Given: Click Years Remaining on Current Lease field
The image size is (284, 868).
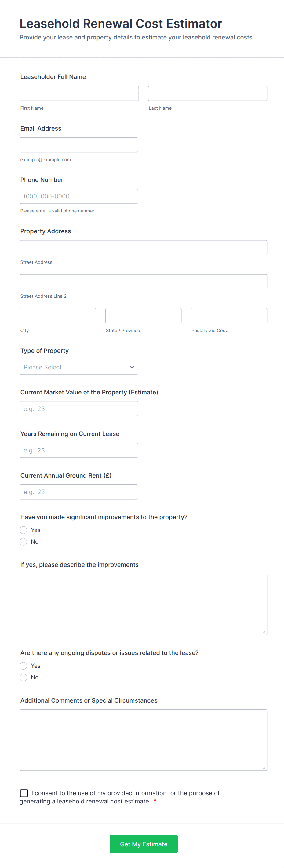Looking at the screenshot, I should 79,451.
